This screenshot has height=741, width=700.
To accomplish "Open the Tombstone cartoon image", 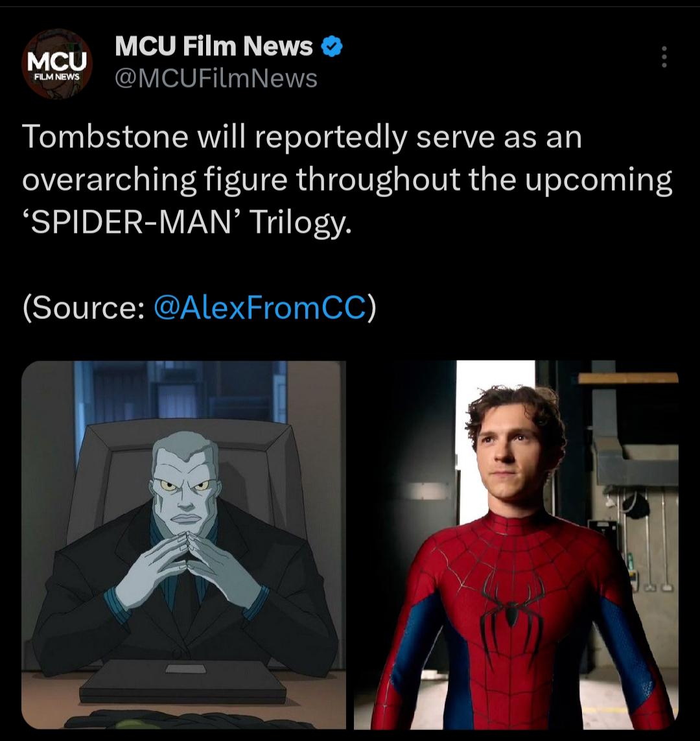I will pyautogui.click(x=183, y=545).
